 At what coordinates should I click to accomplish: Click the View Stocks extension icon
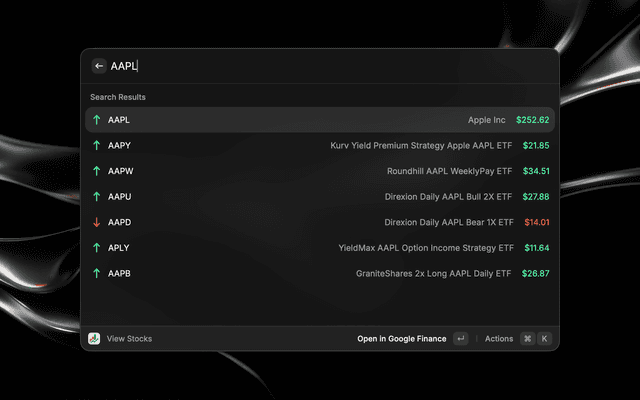point(94,339)
